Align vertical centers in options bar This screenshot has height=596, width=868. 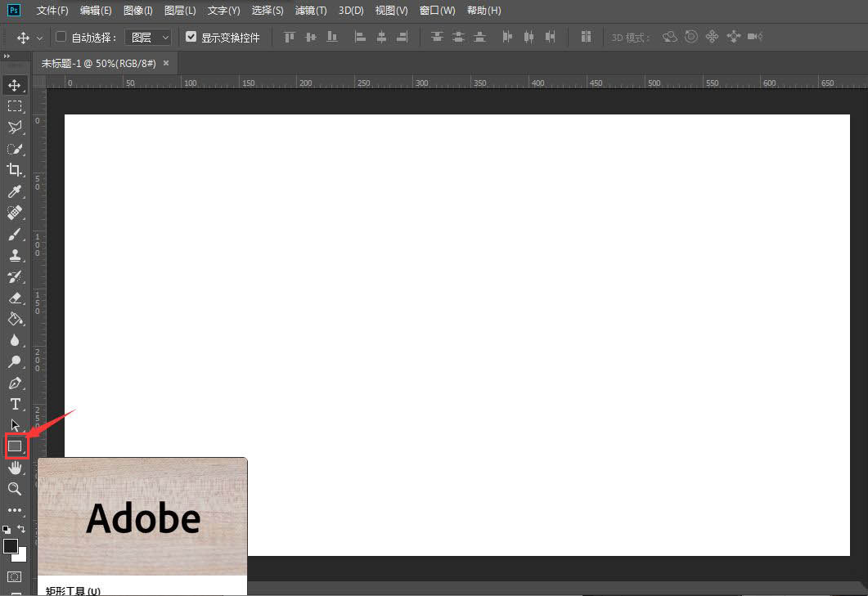311,37
